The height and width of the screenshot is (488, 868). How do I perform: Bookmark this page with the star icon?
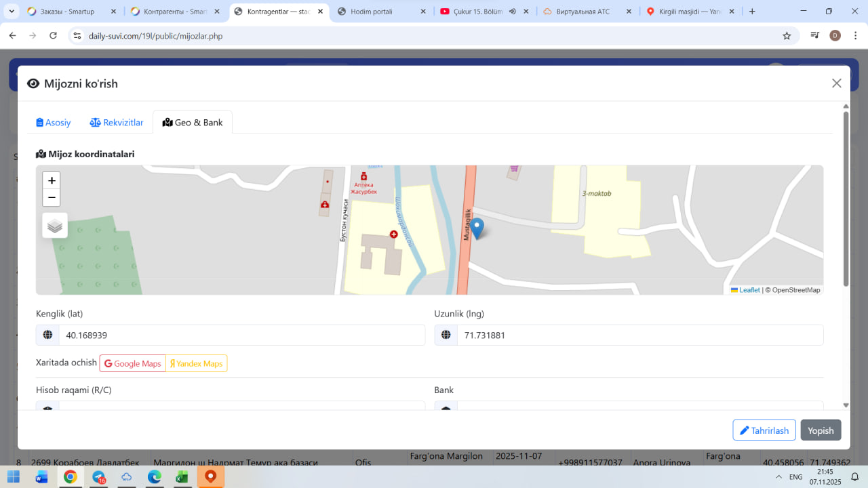(x=787, y=36)
